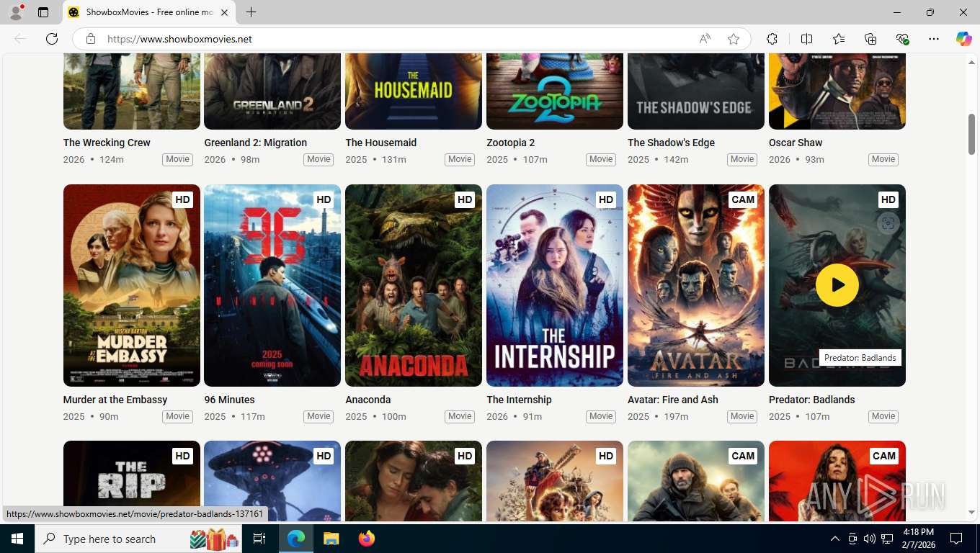Open File Explorer from taskbar
The image size is (980, 553).
[x=331, y=539]
